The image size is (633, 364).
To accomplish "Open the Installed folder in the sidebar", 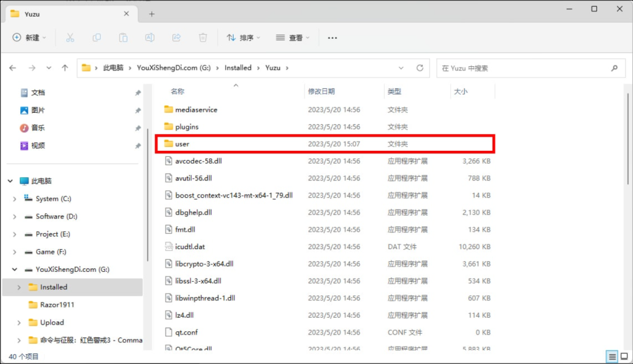I will [54, 287].
